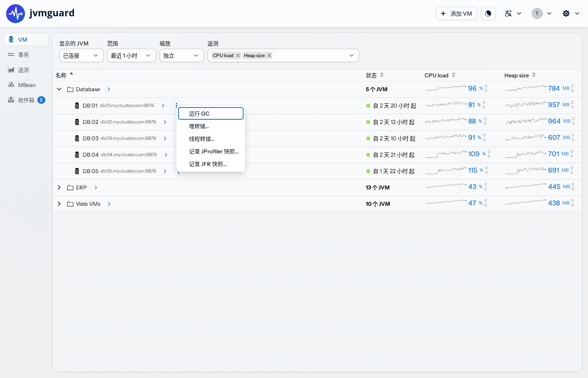588x378 pixels.
Task: Click the DB 01 server icon
Action: pos(77,105)
